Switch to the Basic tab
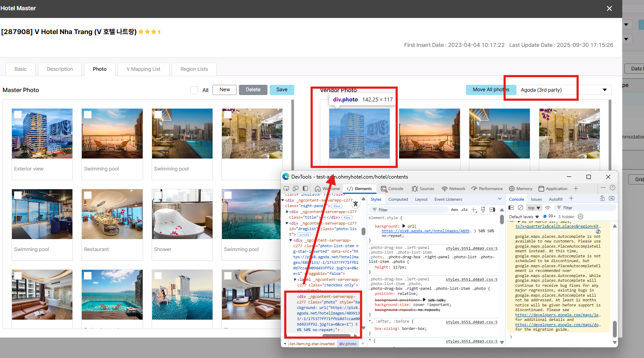Screen dimensions: 644x358 20,69
